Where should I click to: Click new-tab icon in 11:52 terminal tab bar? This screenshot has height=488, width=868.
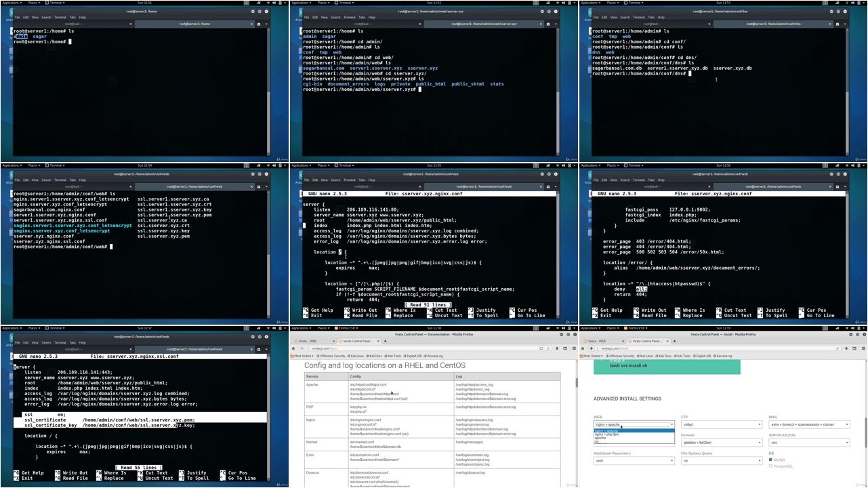point(548,24)
